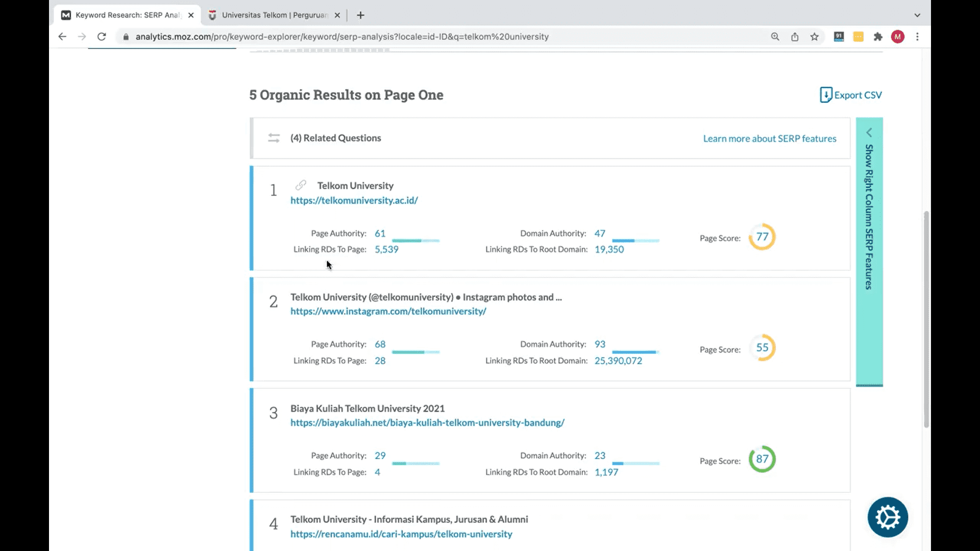Click Domain Authority bar for biayakuliah result
The width and height of the screenshot is (980, 551).
click(635, 463)
